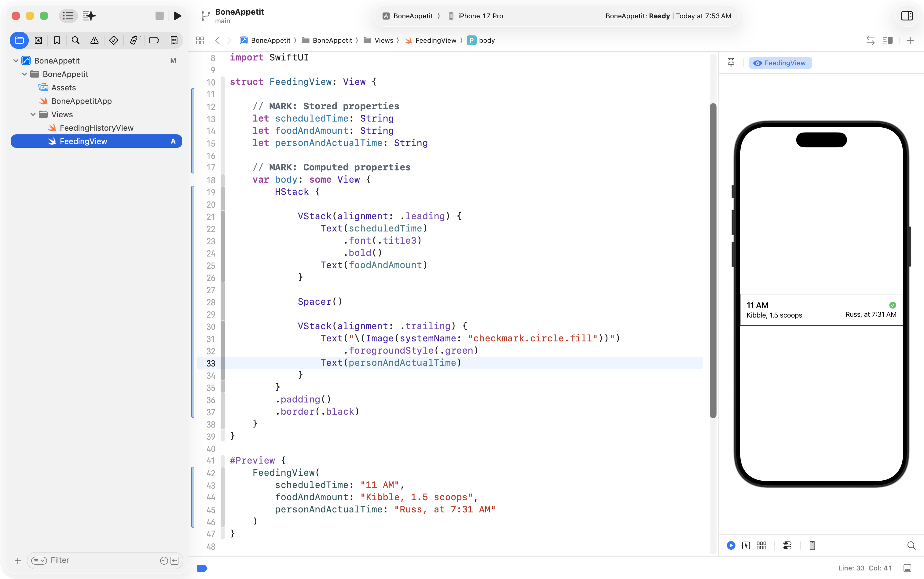924x579 pixels.
Task: Click the add file plus button
Action: click(18, 561)
